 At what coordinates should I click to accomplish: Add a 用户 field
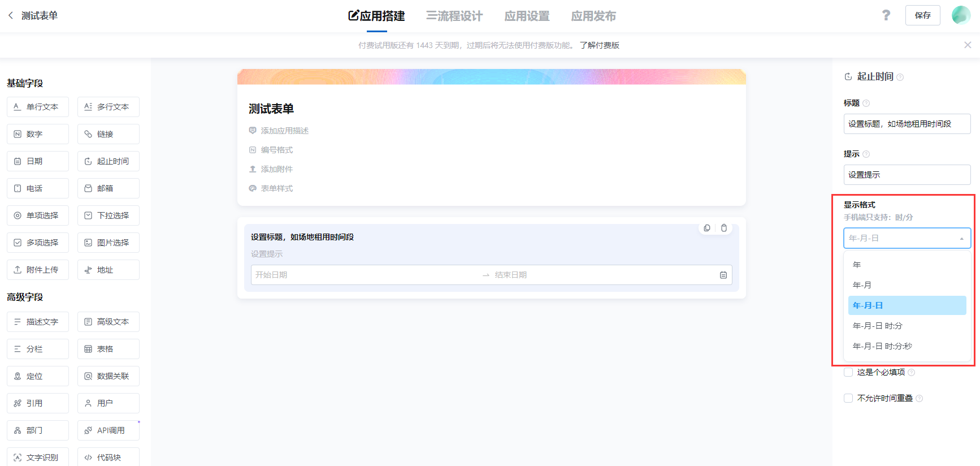[109, 403]
